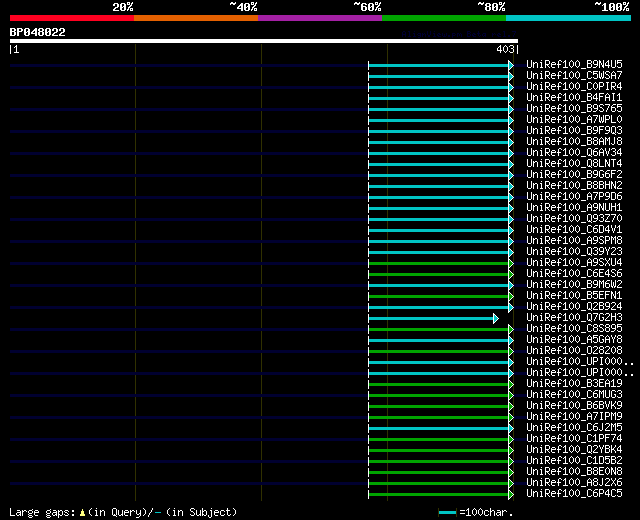Select the UniRef100_B6BVK9 label
640x520 pixels.
tap(574, 406)
